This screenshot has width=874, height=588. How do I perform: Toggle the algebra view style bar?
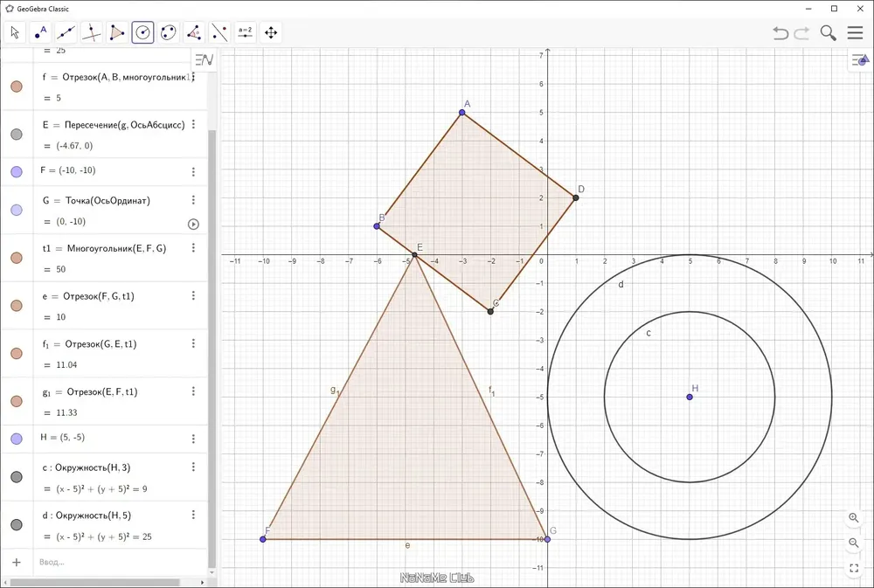coord(204,59)
